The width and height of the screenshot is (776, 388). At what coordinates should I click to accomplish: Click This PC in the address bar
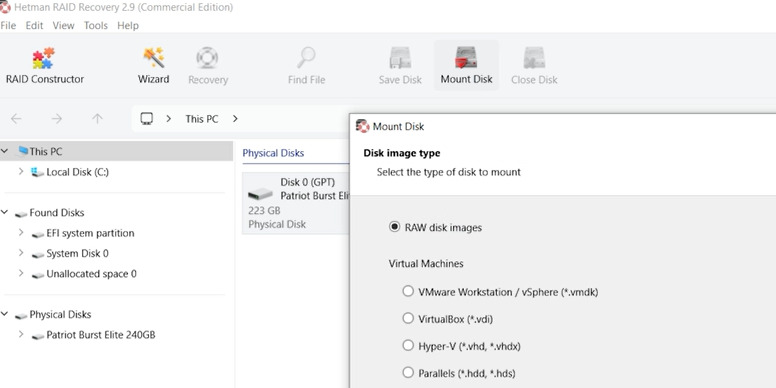pyautogui.click(x=201, y=119)
